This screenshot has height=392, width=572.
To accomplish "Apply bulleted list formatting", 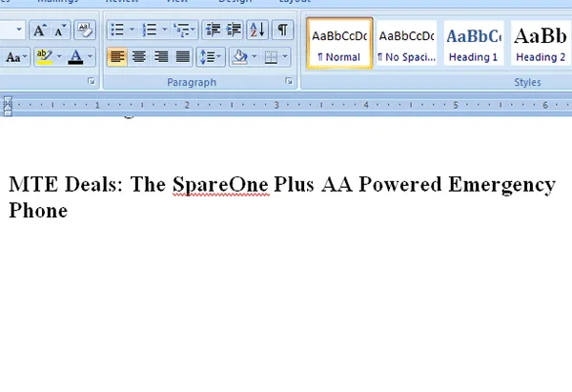I will (x=119, y=31).
